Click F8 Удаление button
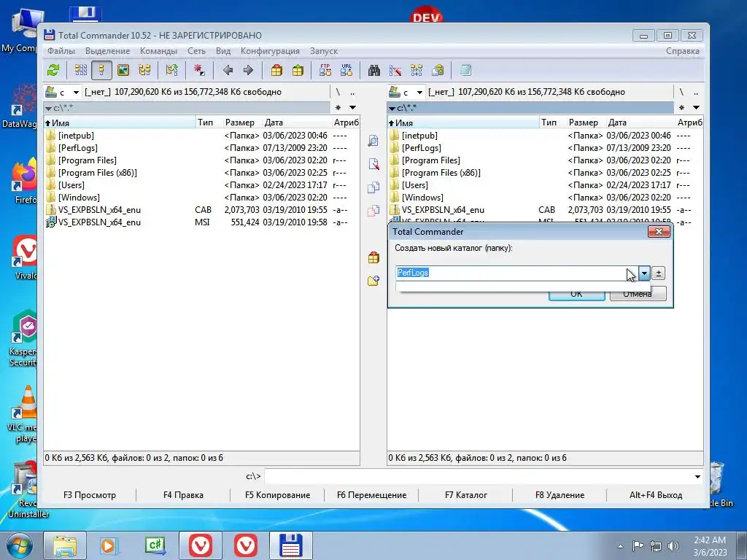This screenshot has height=560, width=747. [x=560, y=495]
